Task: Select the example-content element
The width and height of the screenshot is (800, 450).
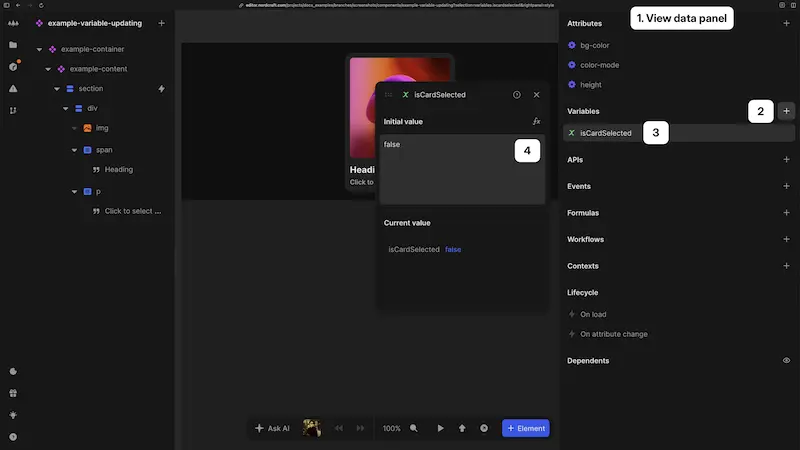Action: (98, 69)
